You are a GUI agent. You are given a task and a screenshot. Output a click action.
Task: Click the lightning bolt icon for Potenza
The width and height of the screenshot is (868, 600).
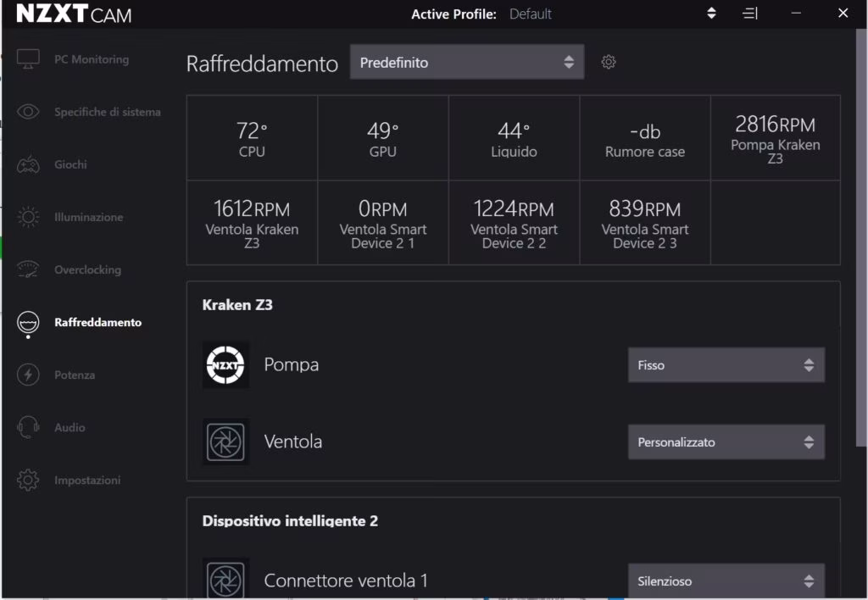coord(28,375)
